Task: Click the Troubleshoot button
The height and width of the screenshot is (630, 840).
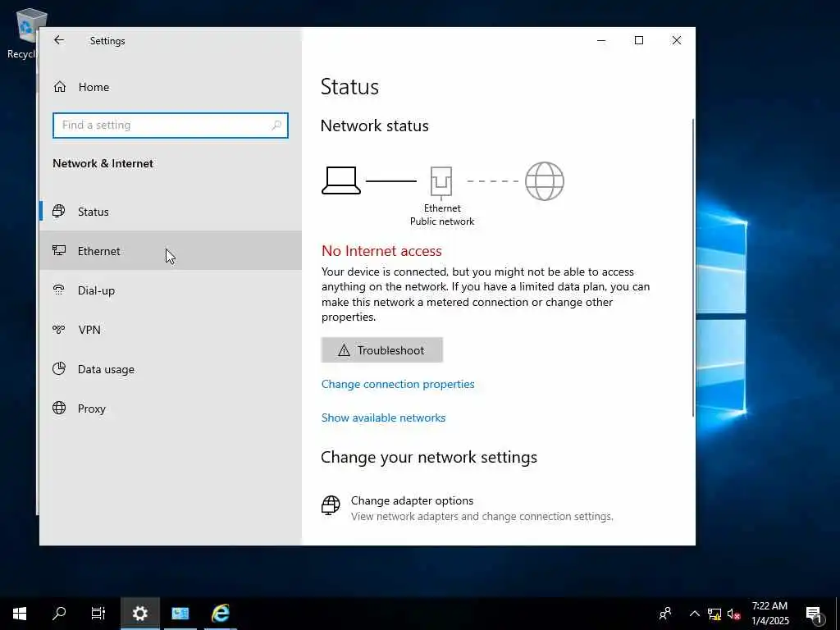Action: click(x=382, y=349)
